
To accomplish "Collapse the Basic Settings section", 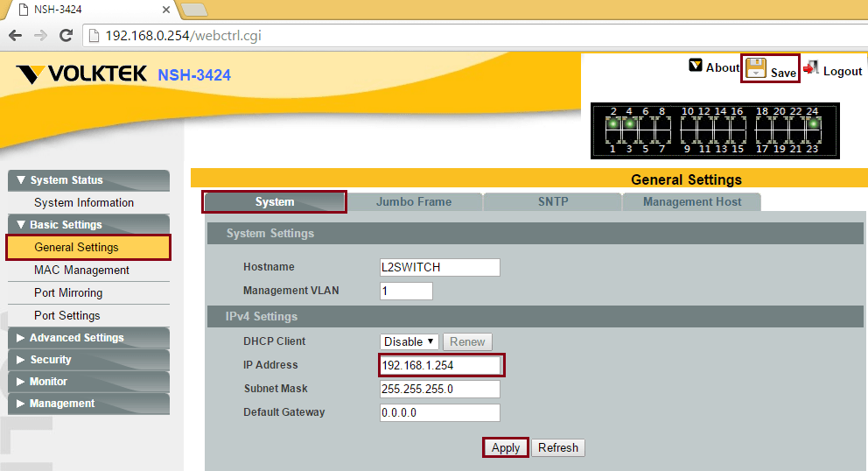I will [x=88, y=224].
